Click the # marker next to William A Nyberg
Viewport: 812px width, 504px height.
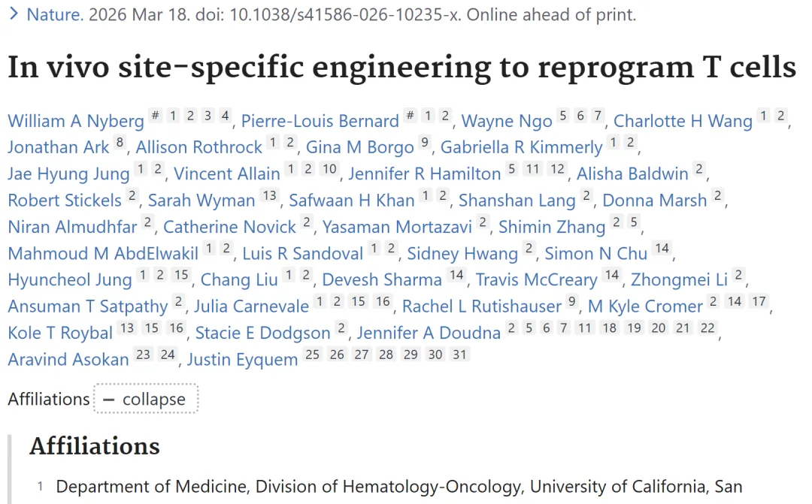tap(155, 116)
